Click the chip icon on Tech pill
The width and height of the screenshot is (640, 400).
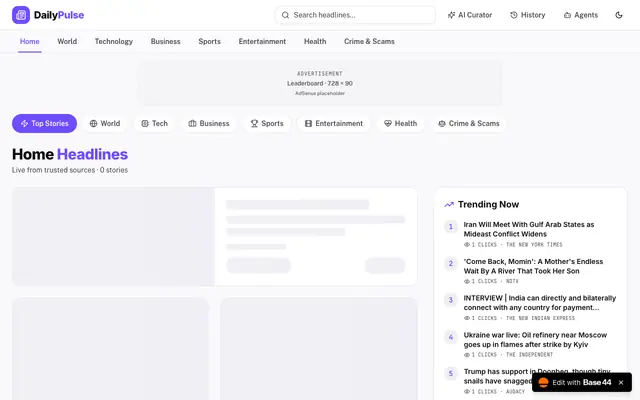[145, 124]
